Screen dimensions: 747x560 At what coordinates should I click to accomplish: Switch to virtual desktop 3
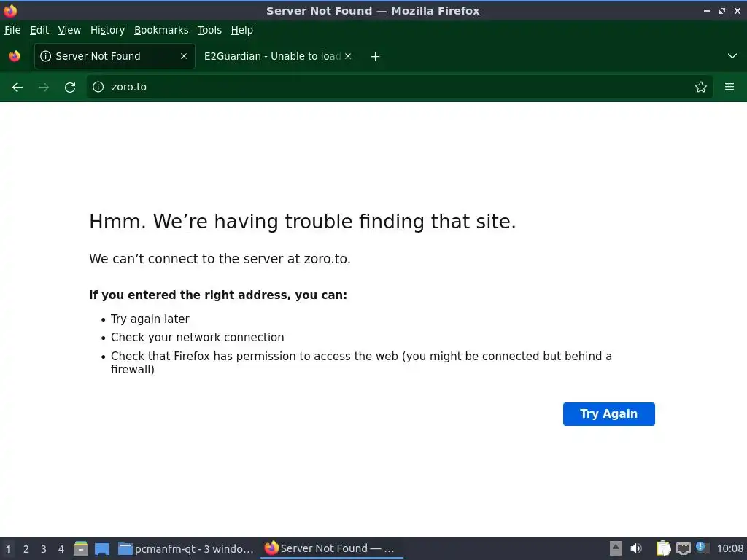tap(43, 549)
